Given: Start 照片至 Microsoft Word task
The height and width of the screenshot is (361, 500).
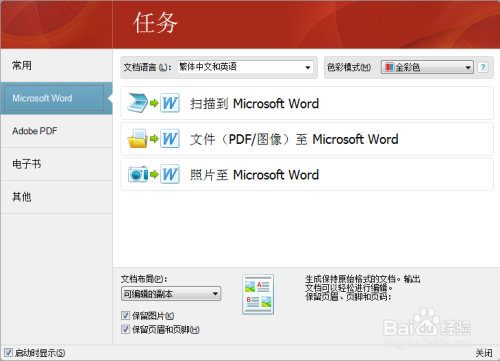Looking at the screenshot, I should [307, 174].
